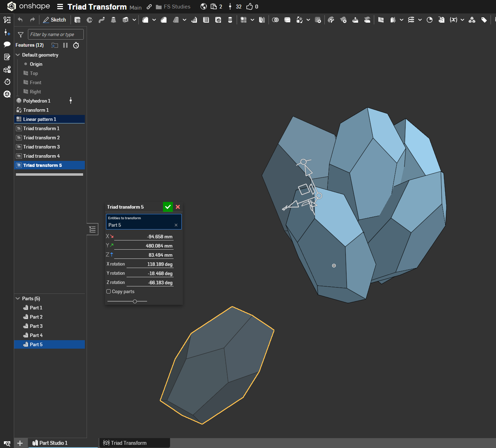496x448 pixels.
Task: Click the rollback timer icon in Features
Action: [x=76, y=45]
